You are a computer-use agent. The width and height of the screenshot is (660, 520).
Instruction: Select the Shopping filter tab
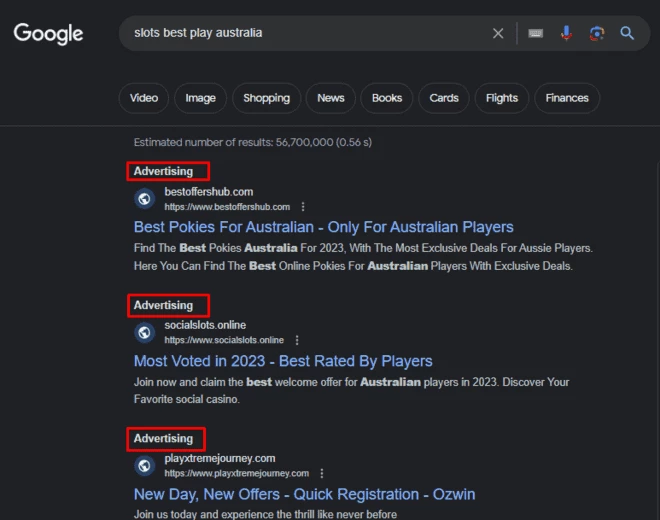coord(266,98)
